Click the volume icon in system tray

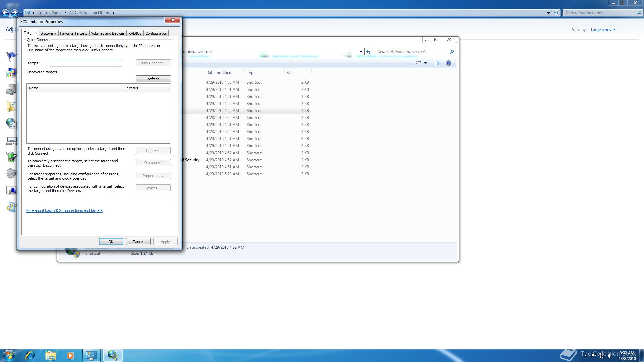pyautogui.click(x=610, y=356)
